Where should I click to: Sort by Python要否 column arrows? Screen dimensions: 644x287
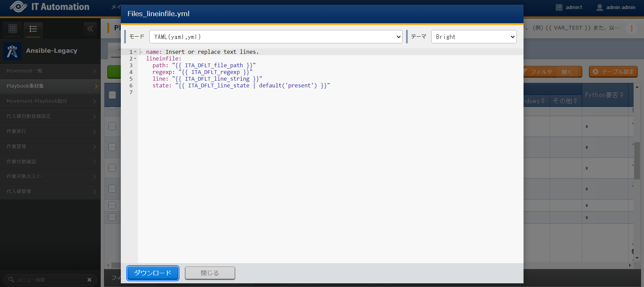pyautogui.click(x=622, y=95)
